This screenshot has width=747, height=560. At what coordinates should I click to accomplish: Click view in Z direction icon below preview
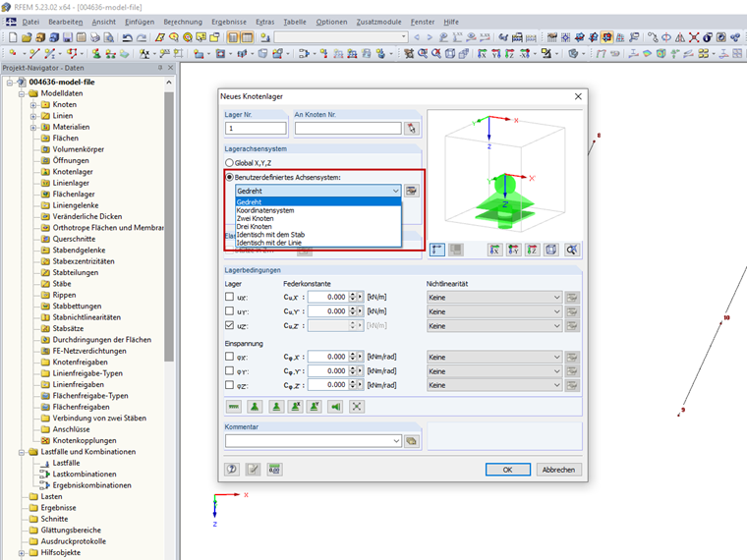point(532,250)
